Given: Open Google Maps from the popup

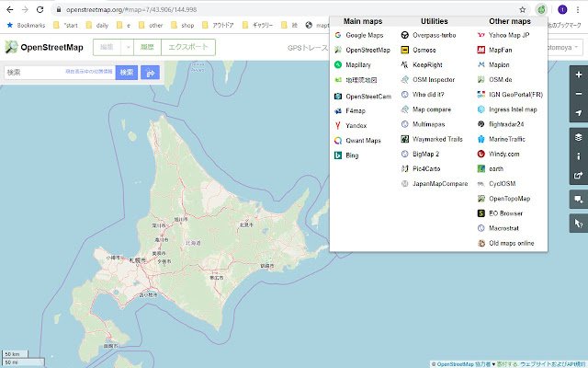Looking at the screenshot, I should coord(359,35).
